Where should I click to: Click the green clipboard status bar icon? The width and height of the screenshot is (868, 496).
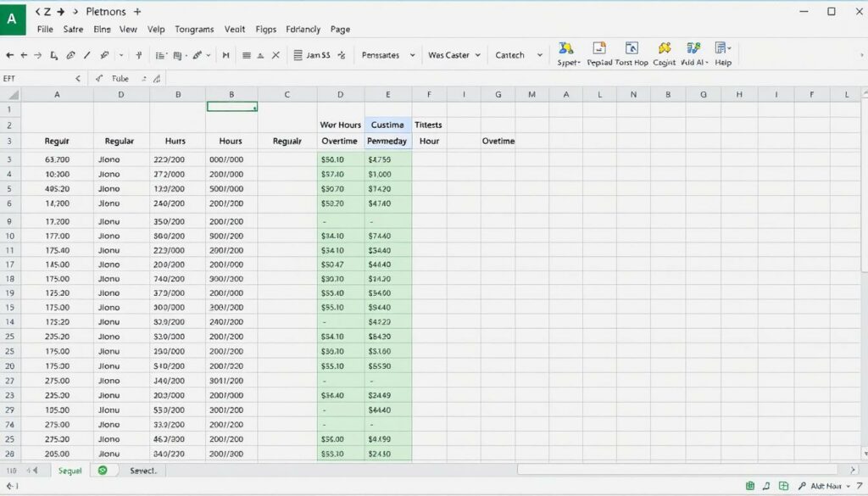(x=750, y=486)
